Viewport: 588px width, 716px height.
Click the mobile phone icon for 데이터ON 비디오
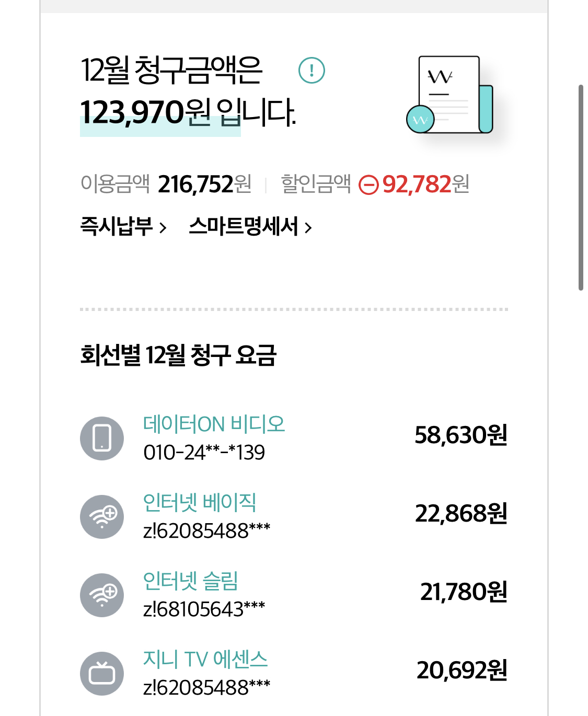click(x=102, y=438)
